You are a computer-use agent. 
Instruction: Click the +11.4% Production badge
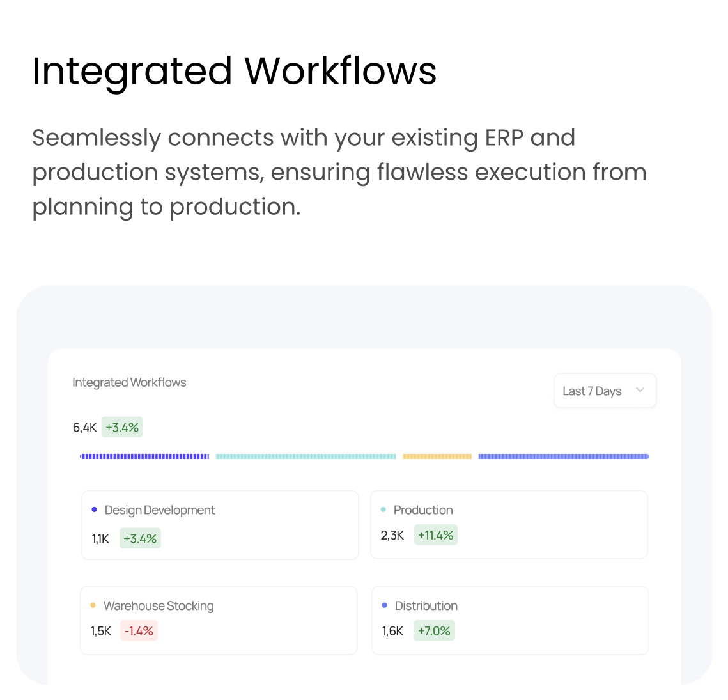435,535
